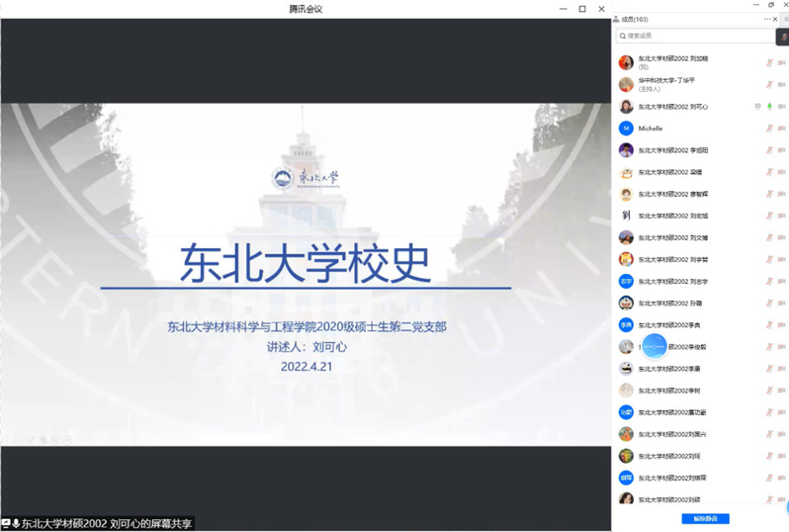Image resolution: width=789 pixels, height=532 pixels.
Task: Click green microphone icon beside 刘可心
Action: pyautogui.click(x=768, y=106)
